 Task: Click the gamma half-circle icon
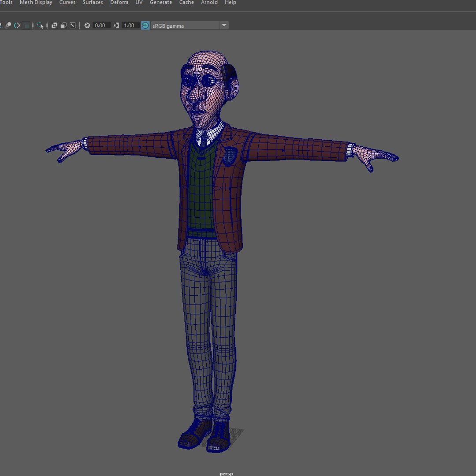click(x=116, y=26)
